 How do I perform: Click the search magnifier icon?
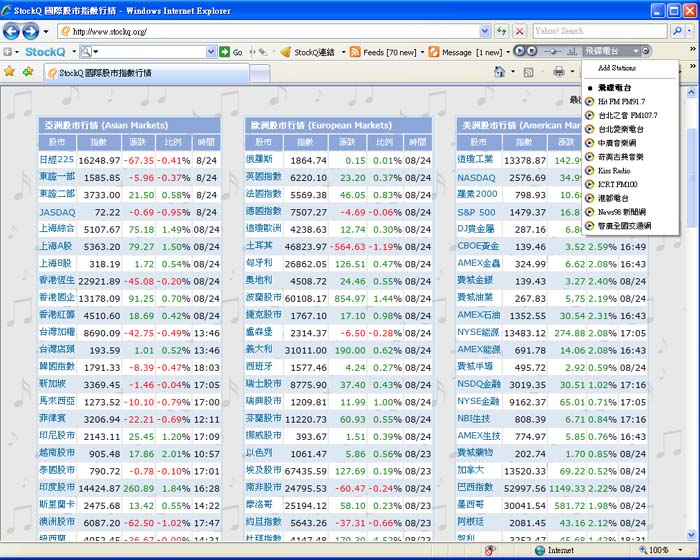[x=676, y=31]
